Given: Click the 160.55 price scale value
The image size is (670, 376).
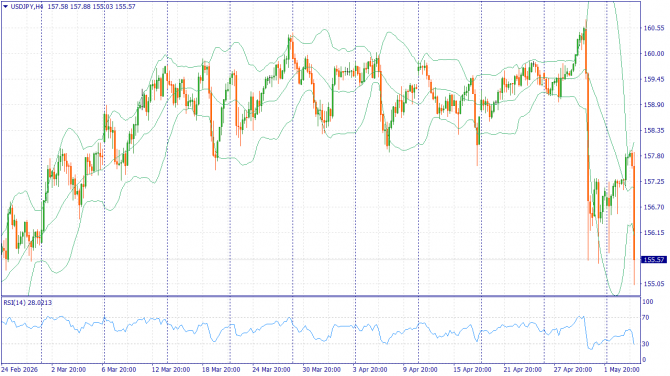Looking at the screenshot, I should [653, 28].
